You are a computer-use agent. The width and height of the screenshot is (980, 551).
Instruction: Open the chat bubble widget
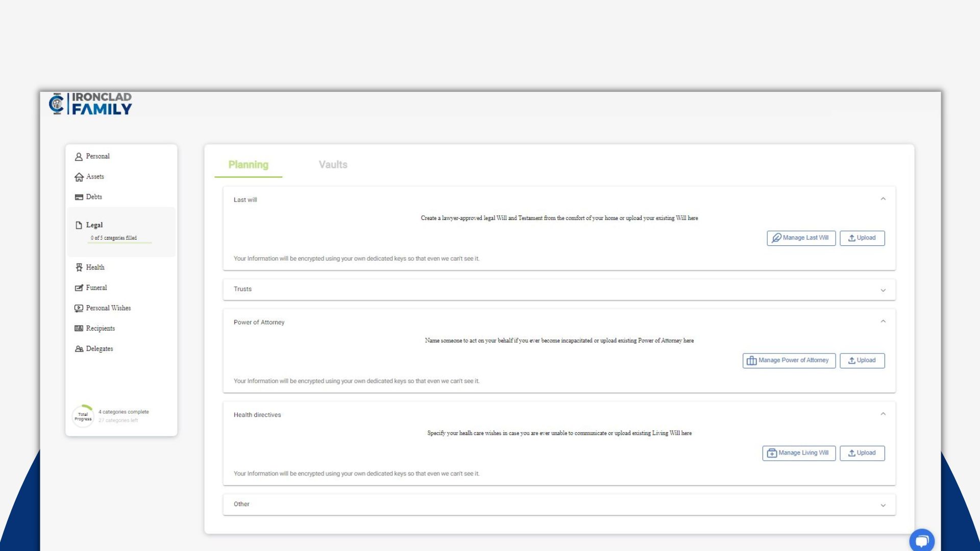point(921,541)
